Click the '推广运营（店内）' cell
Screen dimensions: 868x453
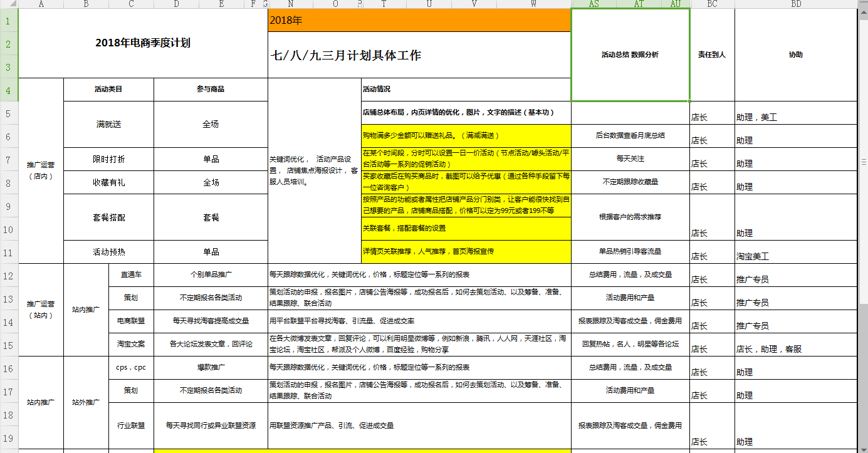click(41, 171)
